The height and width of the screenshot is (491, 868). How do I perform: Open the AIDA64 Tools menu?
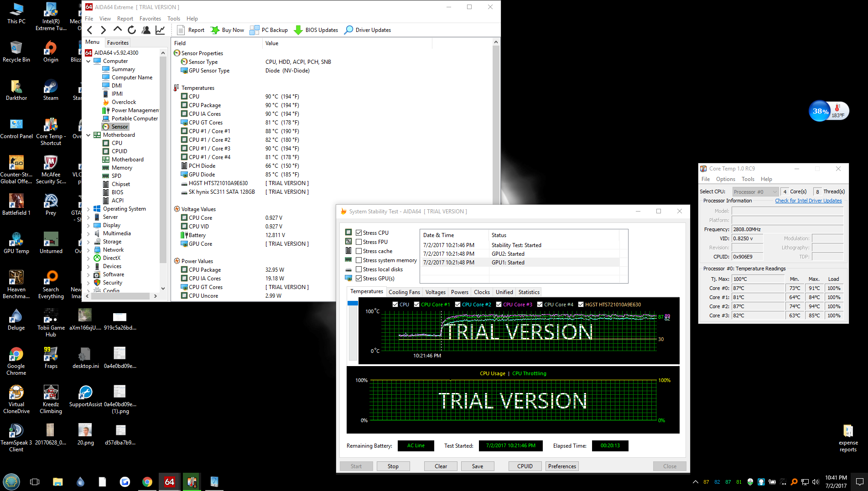point(174,19)
